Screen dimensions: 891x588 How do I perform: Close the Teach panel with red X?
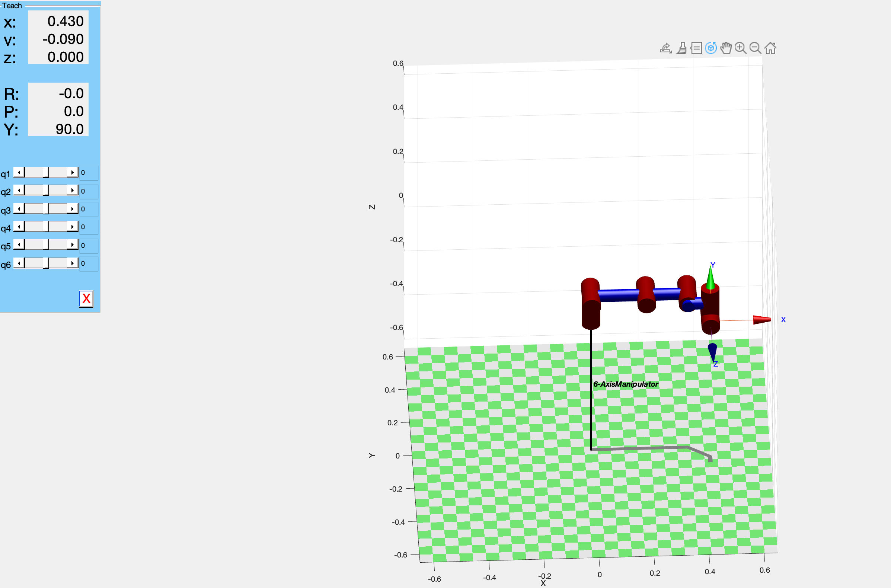86,299
